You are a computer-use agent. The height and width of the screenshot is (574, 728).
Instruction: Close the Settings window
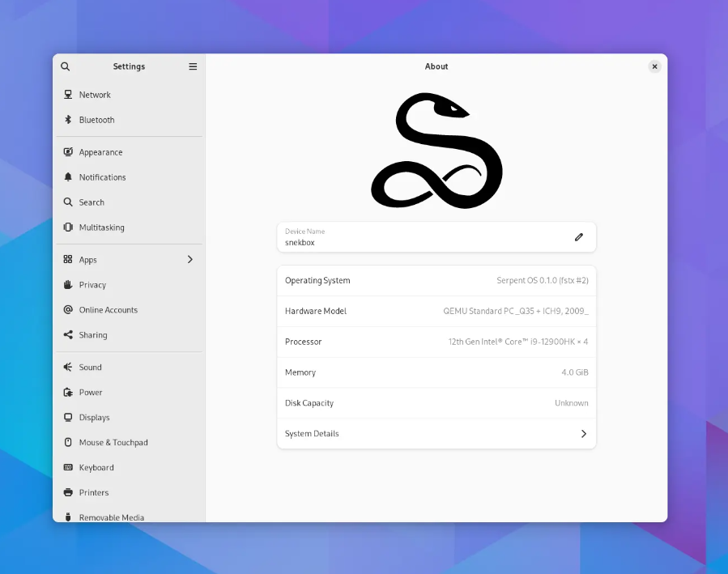coord(654,66)
